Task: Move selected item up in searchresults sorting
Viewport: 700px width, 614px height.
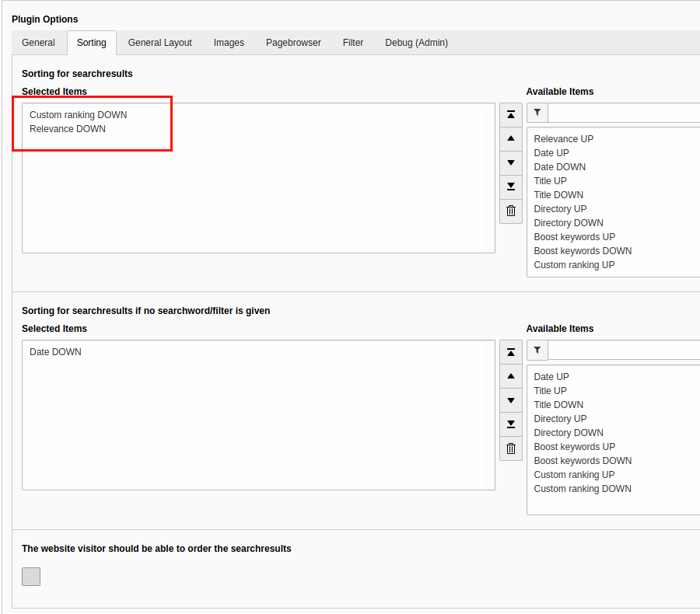Action: [x=510, y=138]
